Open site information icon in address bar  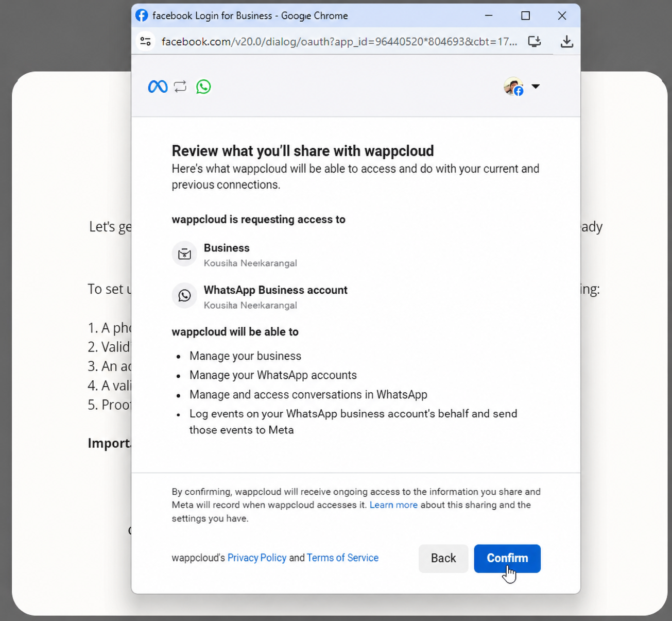coord(146,41)
